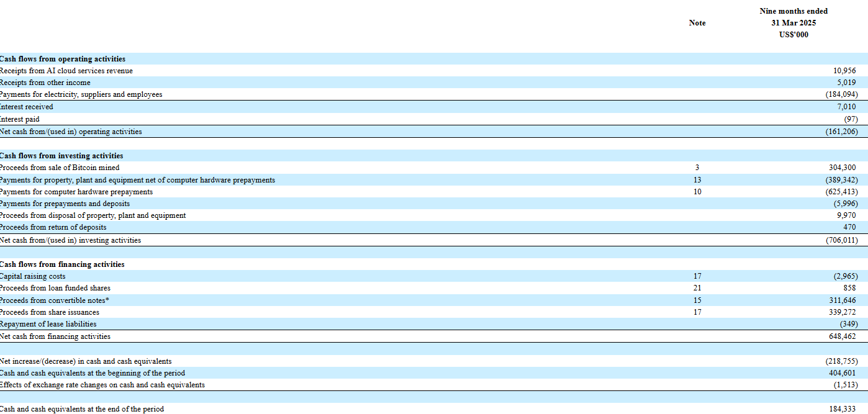Select 'Cash flows from financing activities' heading
This screenshot has height=414, width=868.
click(61, 264)
